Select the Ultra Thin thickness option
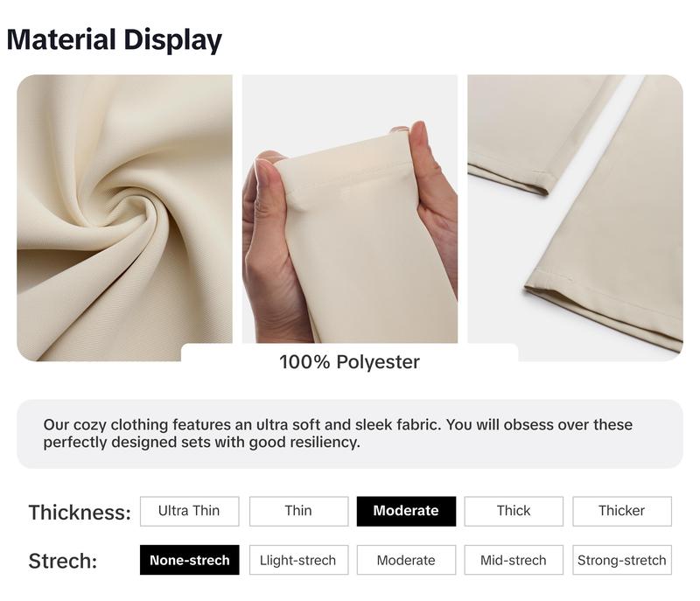700x601 pixels. coord(189,511)
